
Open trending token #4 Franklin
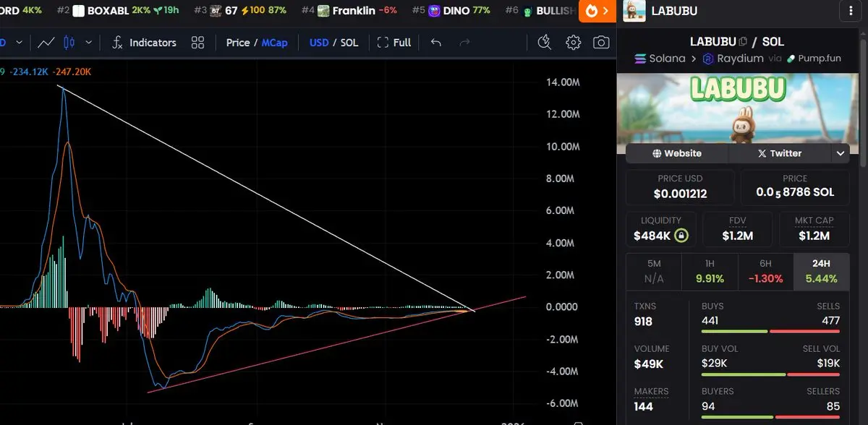pos(349,11)
